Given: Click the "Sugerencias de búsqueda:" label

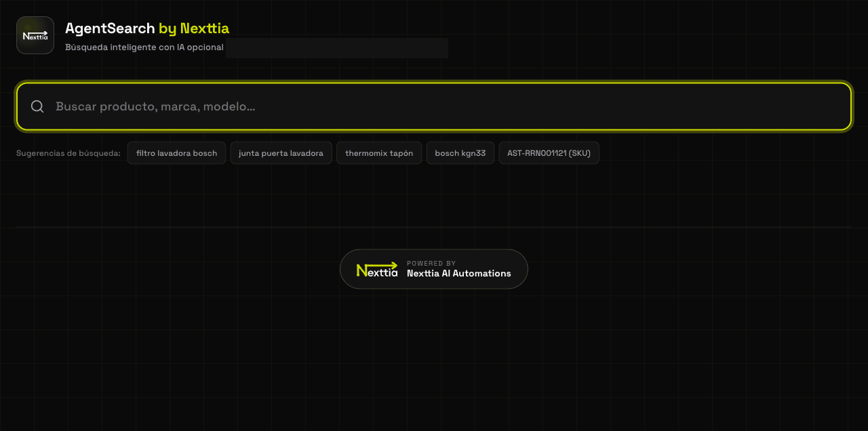Looking at the screenshot, I should click(68, 153).
